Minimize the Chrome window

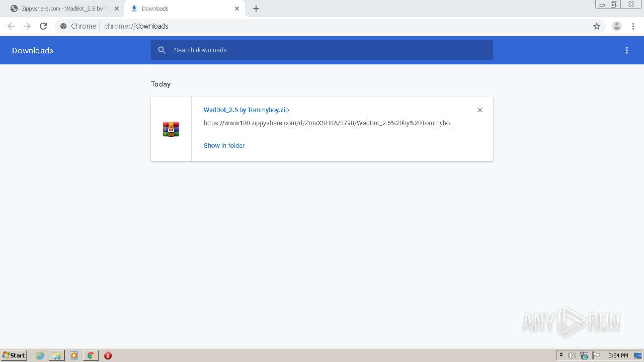601,5
